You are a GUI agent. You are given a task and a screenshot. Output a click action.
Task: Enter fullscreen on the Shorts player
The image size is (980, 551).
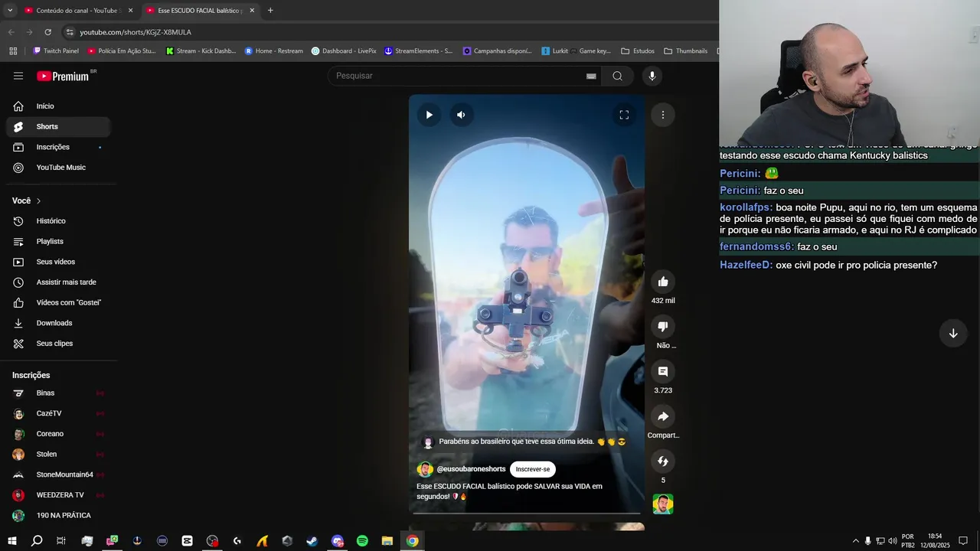(x=624, y=115)
